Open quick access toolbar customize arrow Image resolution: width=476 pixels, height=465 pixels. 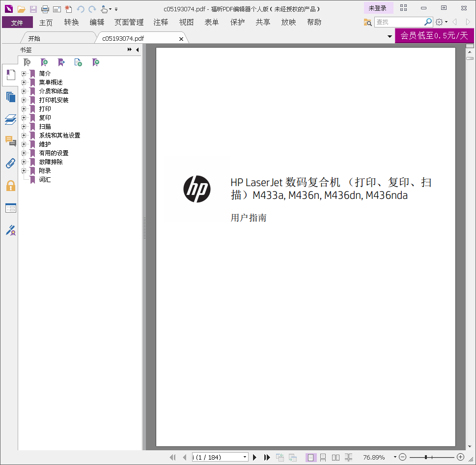(x=116, y=9)
